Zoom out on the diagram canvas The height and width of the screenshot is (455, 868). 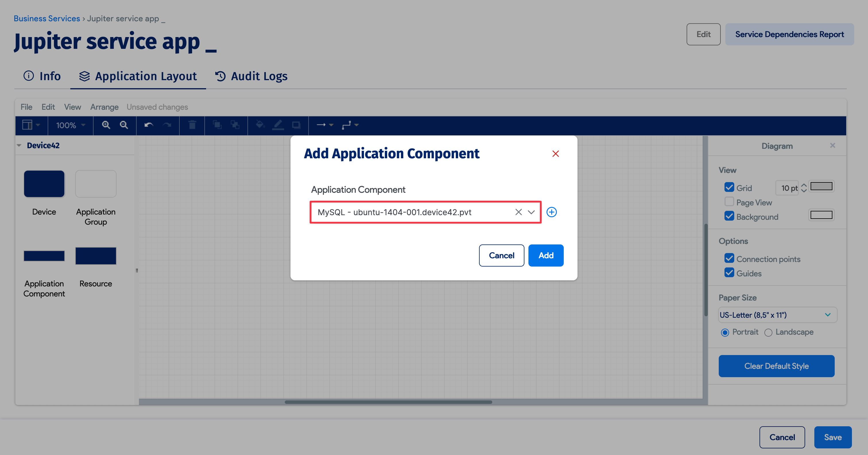point(124,125)
